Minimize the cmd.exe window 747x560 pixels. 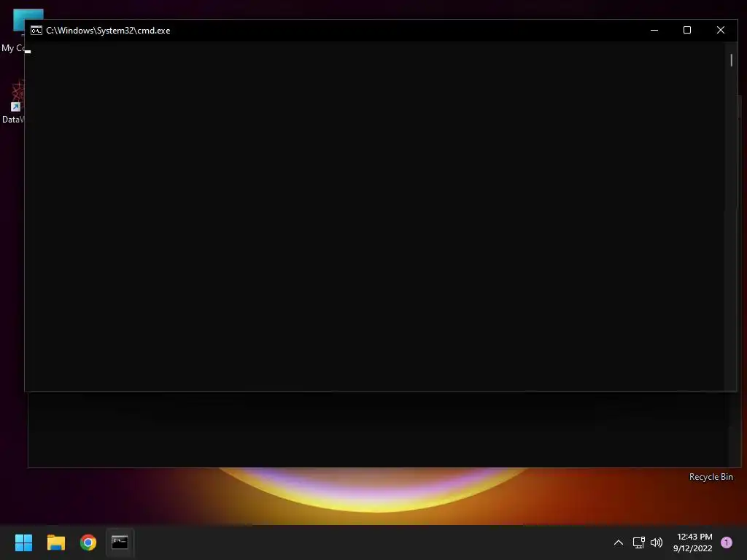tap(654, 30)
